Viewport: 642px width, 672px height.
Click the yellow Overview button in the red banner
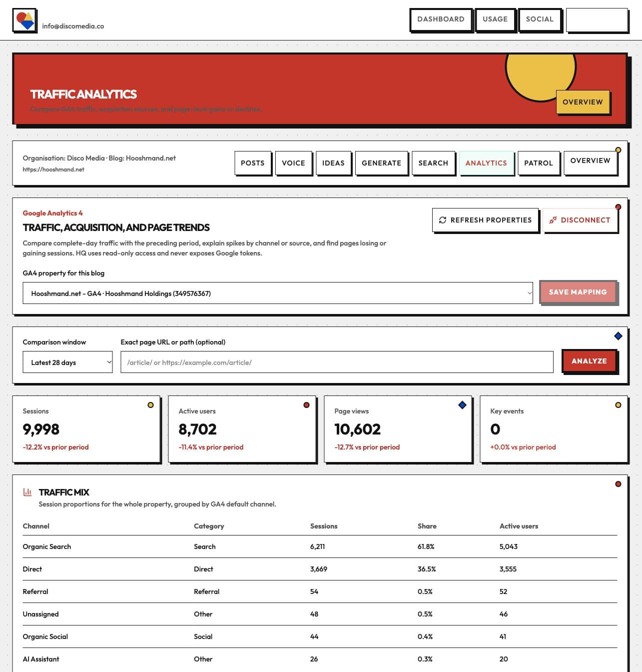(x=583, y=102)
